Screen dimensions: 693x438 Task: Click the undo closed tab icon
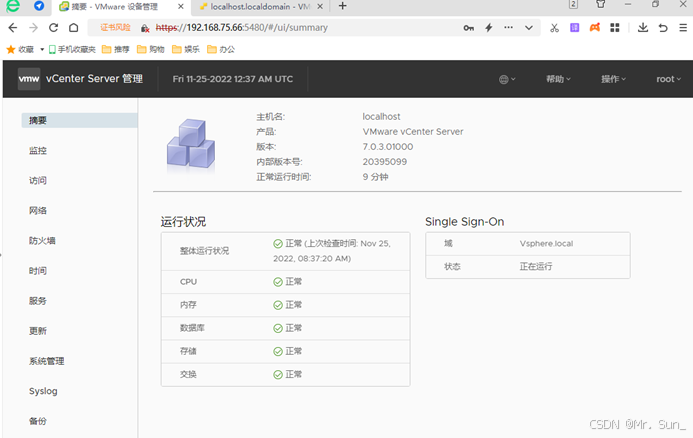[663, 28]
